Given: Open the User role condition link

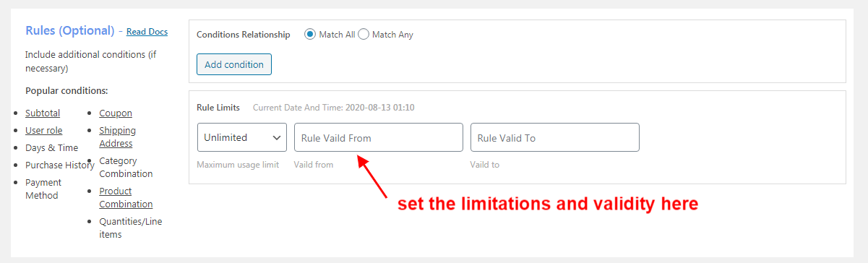Looking at the screenshot, I should coord(43,131).
